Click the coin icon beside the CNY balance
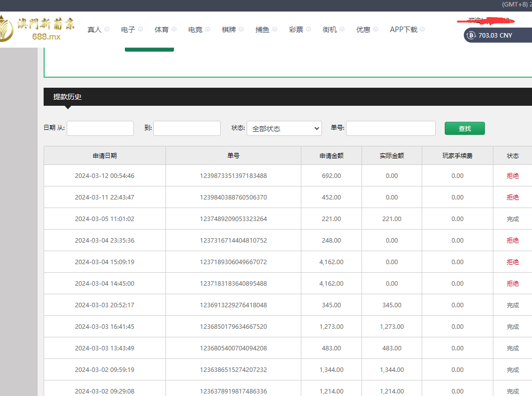This screenshot has width=532, height=396. click(x=471, y=35)
